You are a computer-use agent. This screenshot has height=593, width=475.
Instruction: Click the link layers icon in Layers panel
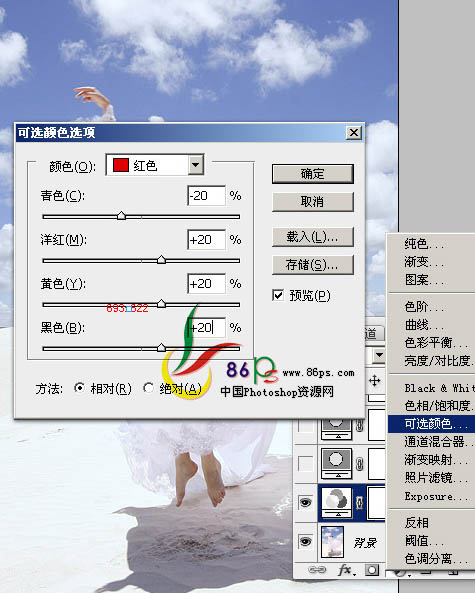pyautogui.click(x=317, y=570)
